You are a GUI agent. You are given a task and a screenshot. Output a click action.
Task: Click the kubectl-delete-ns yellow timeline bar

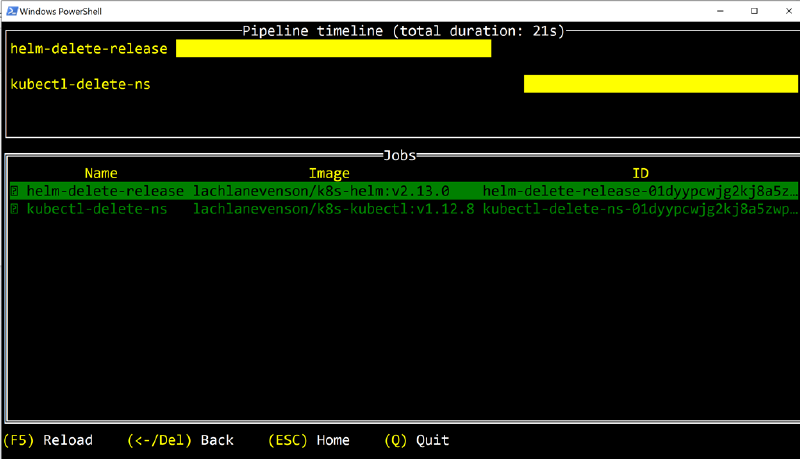(x=661, y=84)
